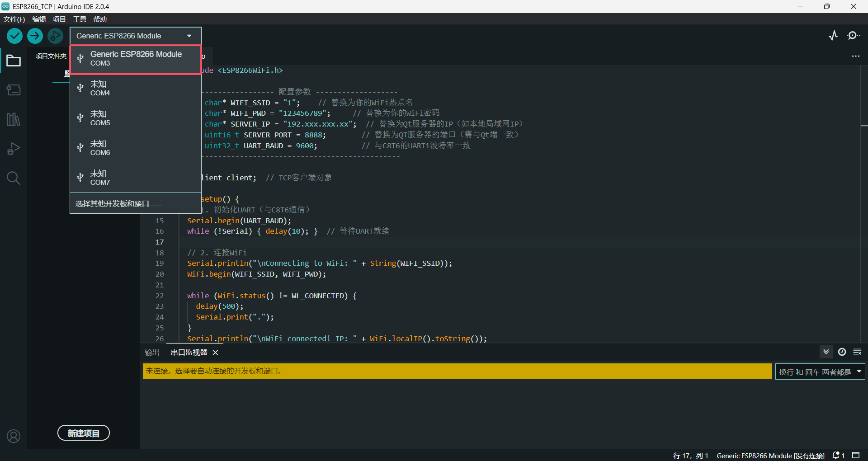The height and width of the screenshot is (461, 868).
Task: Switch to the 串口监视器 tab
Action: click(x=189, y=353)
